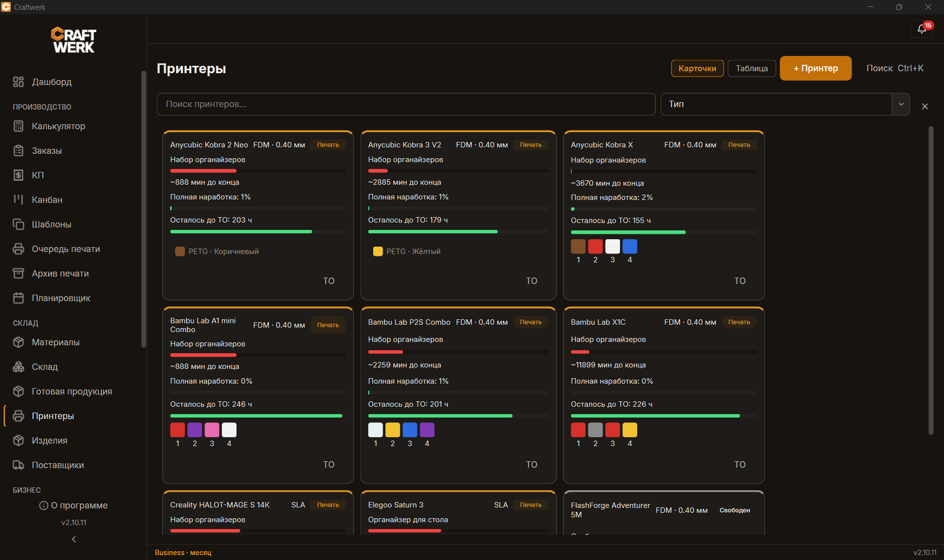Click the + Принтер button
944x560 pixels.
coord(816,68)
